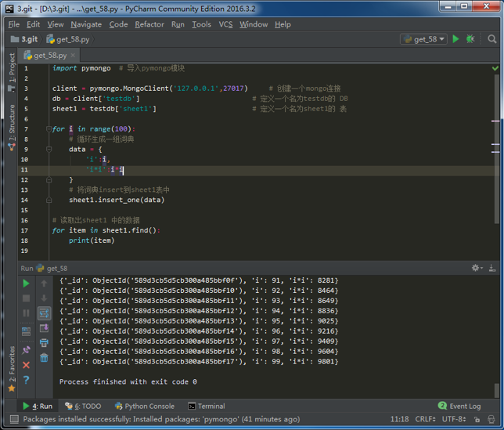The height and width of the screenshot is (430, 504).
Task: Click the green inspection checkmark indicator
Action: pos(495,68)
